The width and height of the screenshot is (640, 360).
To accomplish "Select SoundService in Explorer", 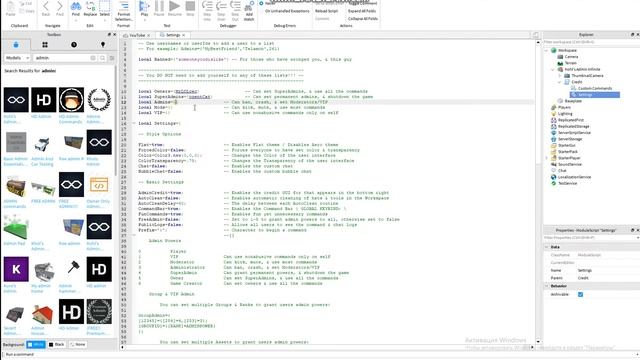I will tap(570, 164).
